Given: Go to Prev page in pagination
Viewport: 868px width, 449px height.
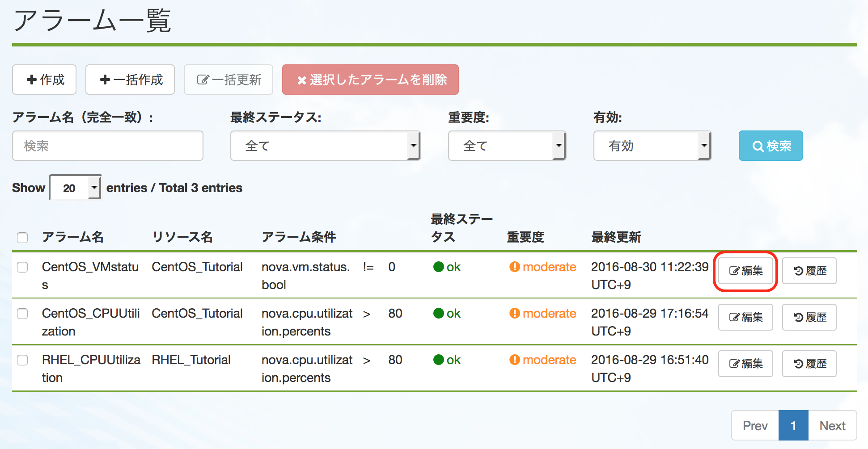Looking at the screenshot, I should pyautogui.click(x=755, y=425).
